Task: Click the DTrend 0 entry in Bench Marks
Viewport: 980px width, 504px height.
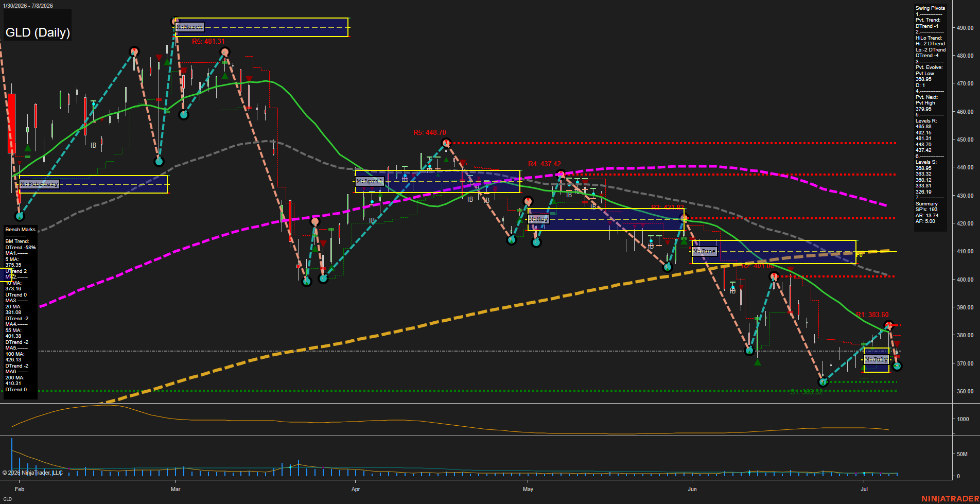Action: 16,390
